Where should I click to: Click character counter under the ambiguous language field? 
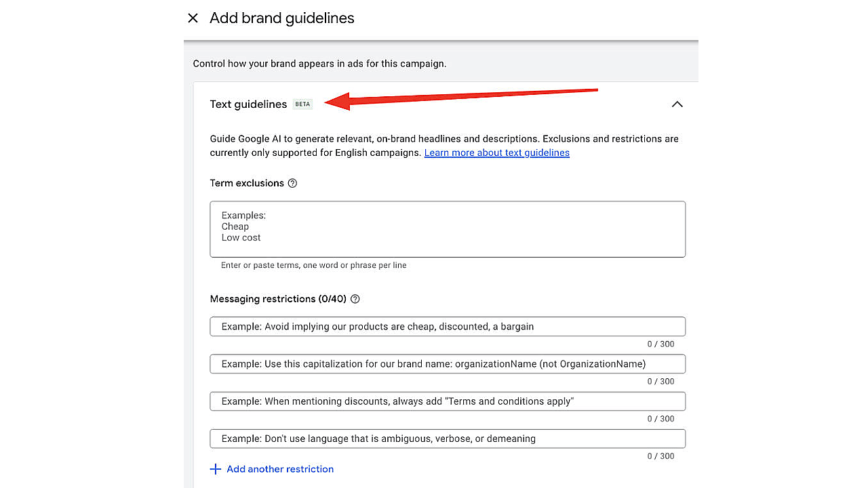(x=660, y=456)
